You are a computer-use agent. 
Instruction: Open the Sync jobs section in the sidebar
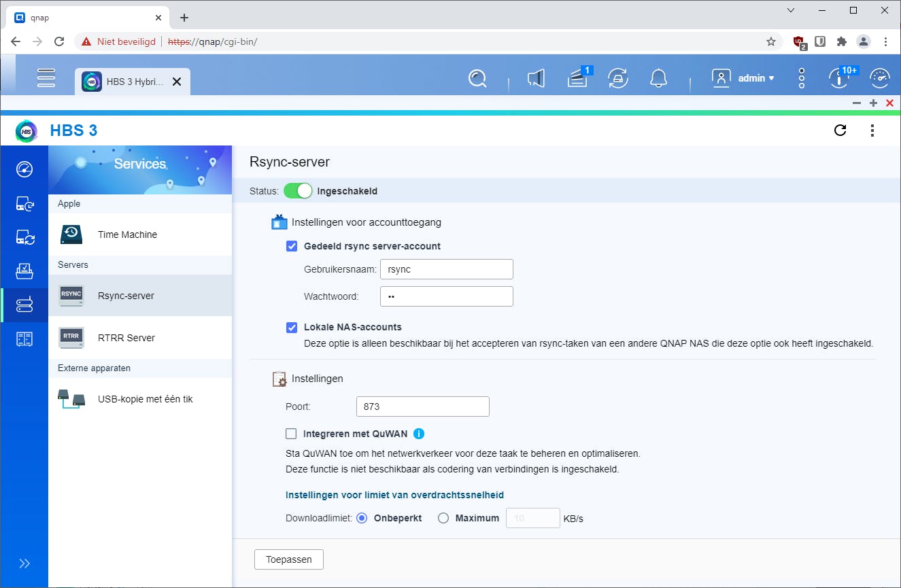25,237
